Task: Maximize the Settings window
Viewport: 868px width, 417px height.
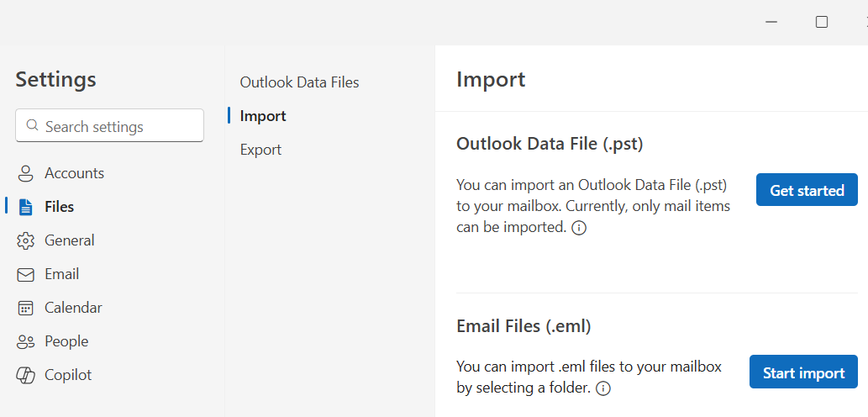Action: 822,22
